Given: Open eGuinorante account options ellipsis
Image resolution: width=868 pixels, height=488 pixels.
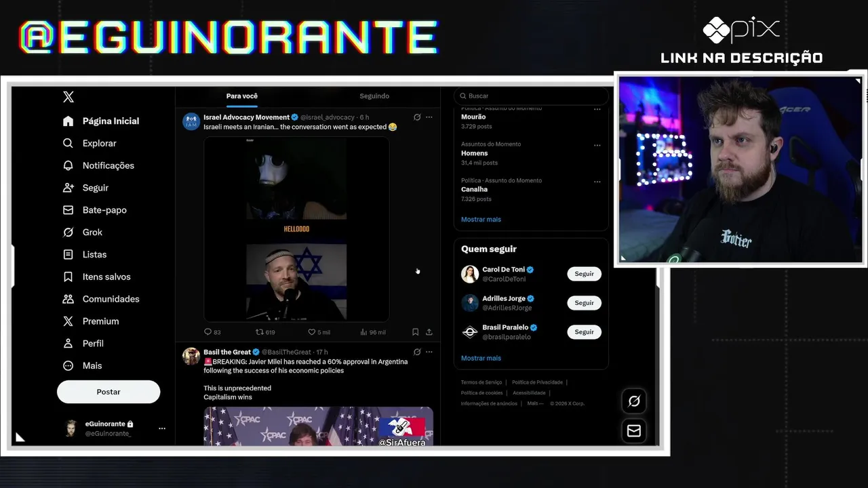Looking at the screenshot, I should click(x=162, y=428).
